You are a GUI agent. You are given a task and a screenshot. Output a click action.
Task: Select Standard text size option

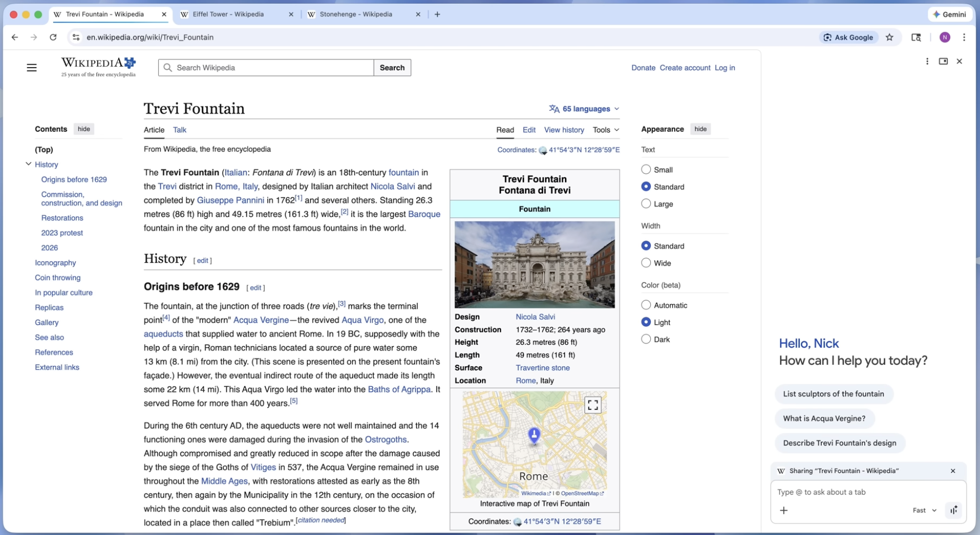(x=646, y=186)
